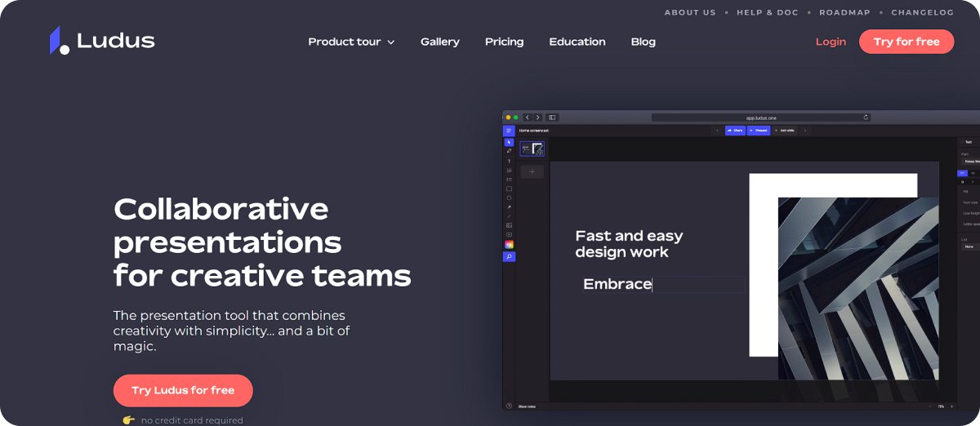Select the circle shape tool
This screenshot has width=980, height=426.
509,197
